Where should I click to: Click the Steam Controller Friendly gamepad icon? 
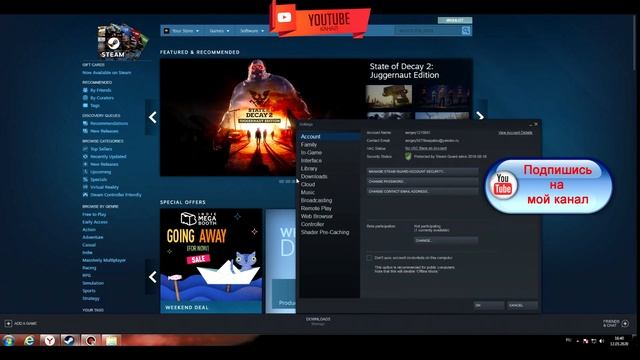point(85,195)
